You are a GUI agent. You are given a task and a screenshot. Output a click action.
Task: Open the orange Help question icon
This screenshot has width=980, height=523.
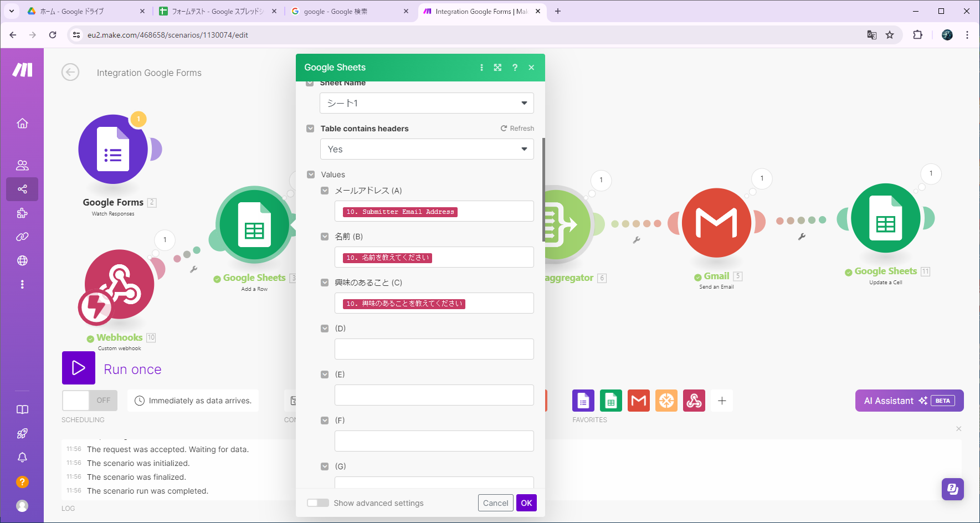22,482
